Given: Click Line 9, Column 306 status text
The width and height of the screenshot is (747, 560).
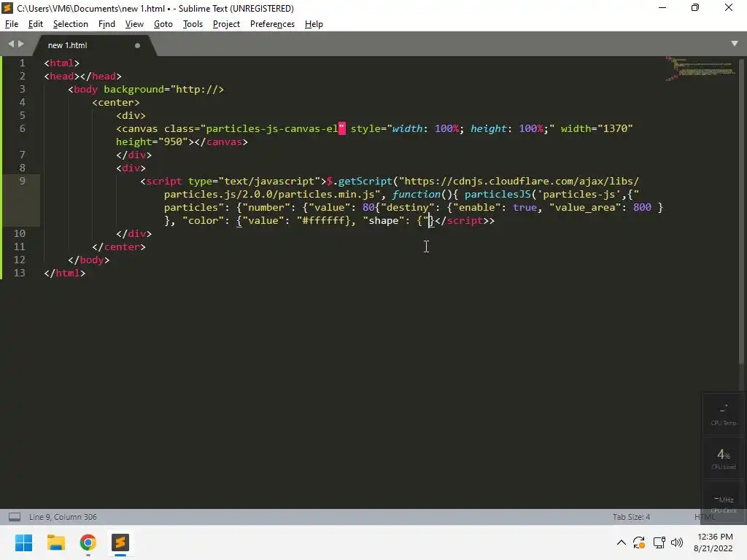Looking at the screenshot, I should coord(63,517).
